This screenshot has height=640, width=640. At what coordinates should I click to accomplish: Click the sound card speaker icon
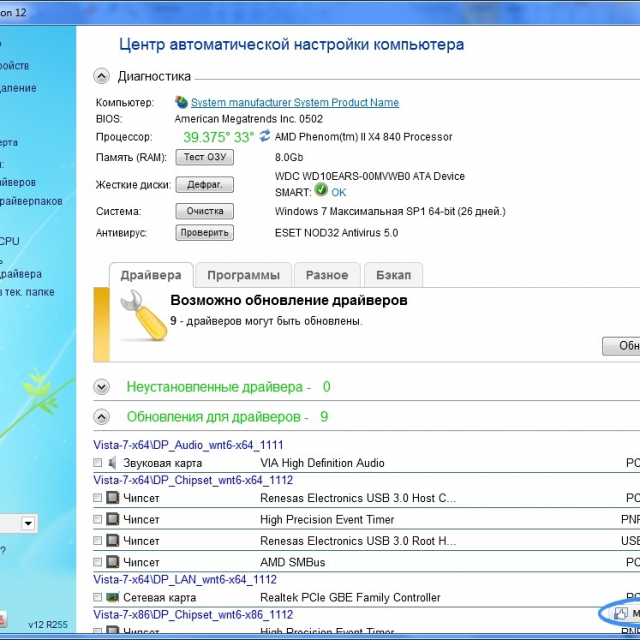[x=112, y=463]
